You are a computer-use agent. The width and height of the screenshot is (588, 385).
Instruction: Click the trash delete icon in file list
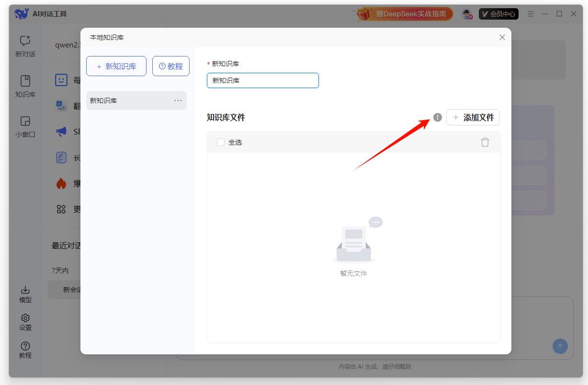pos(485,142)
